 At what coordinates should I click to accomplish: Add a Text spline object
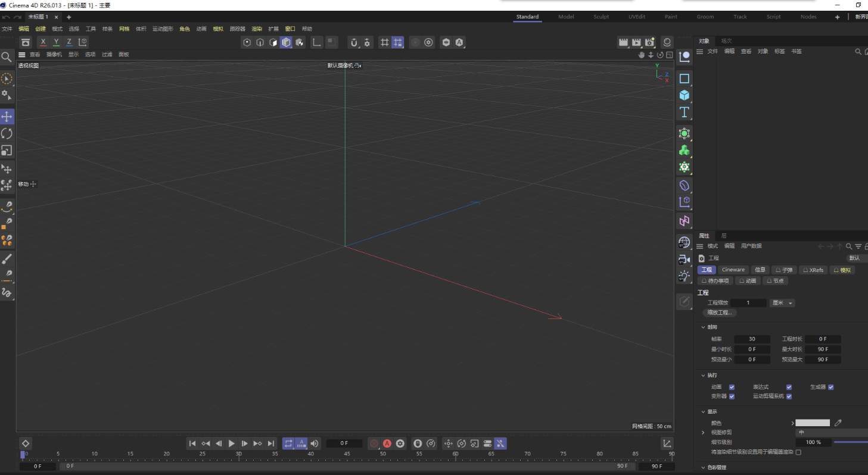pyautogui.click(x=685, y=112)
